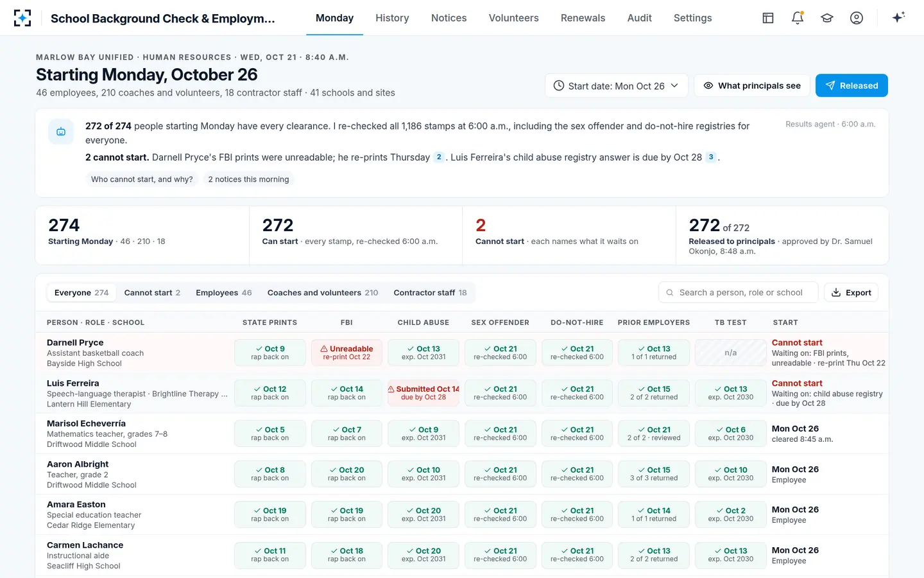Expand the Start date: Mon Oct 26 dropdown
This screenshot has width=924, height=578.
point(617,85)
